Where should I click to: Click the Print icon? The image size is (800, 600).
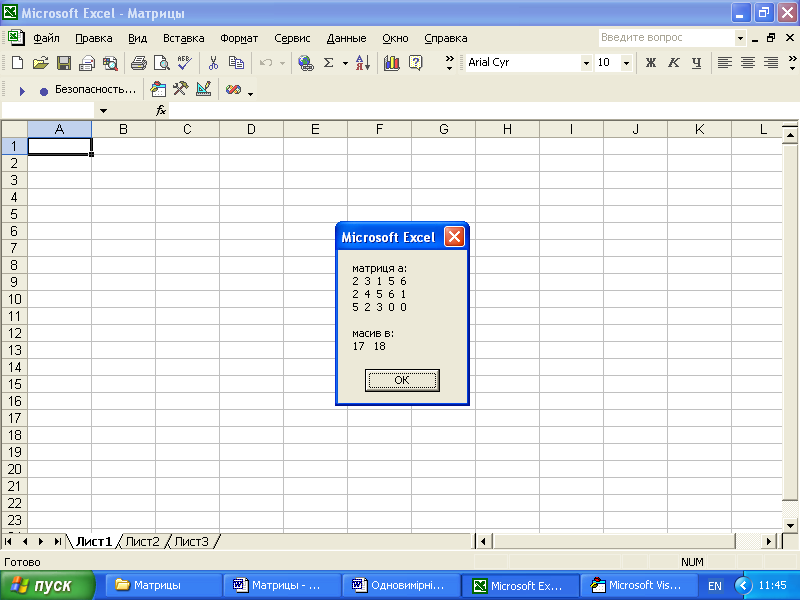(x=138, y=63)
